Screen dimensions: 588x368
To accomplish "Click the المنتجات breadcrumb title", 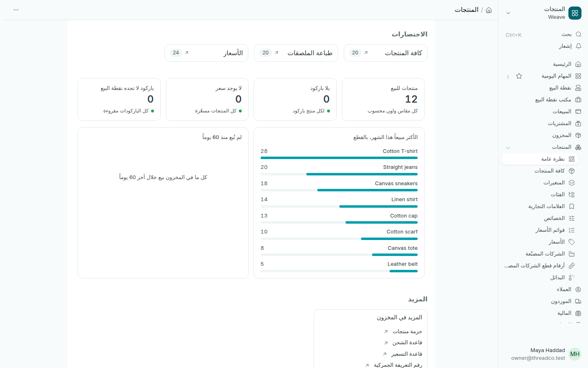I will tap(466, 10).
